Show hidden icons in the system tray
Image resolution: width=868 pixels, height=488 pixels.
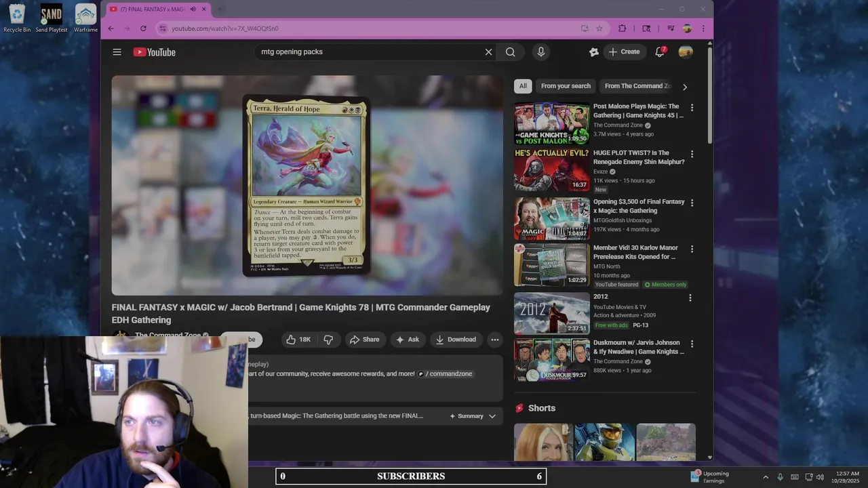(x=766, y=477)
